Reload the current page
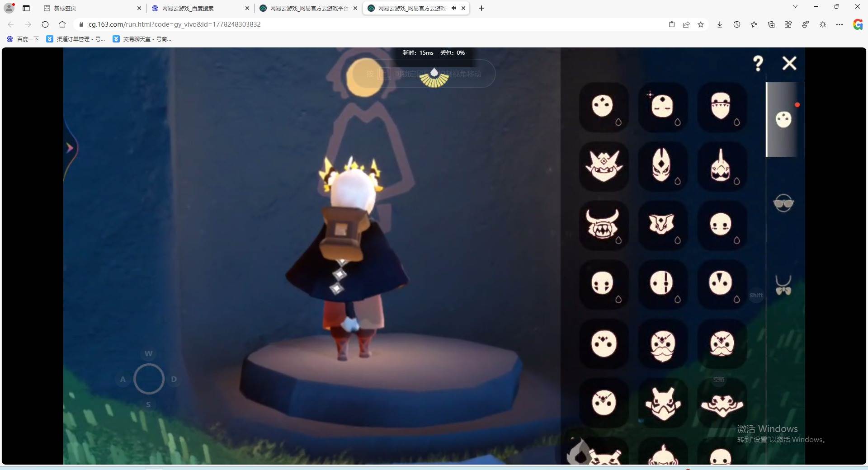Viewport: 868px width, 470px height. pos(45,24)
